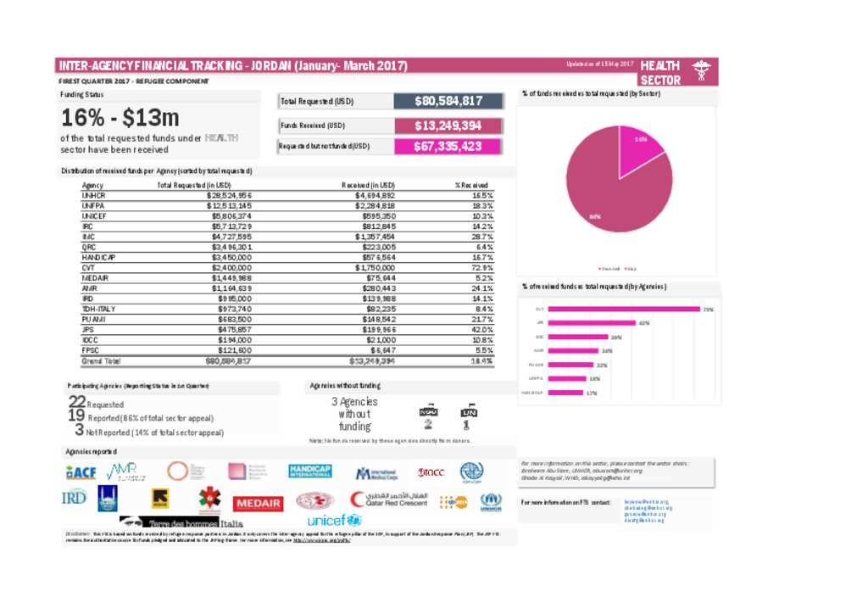Click the 'Total Requested (USD)' label
The height and width of the screenshot is (614, 868).
317,101
